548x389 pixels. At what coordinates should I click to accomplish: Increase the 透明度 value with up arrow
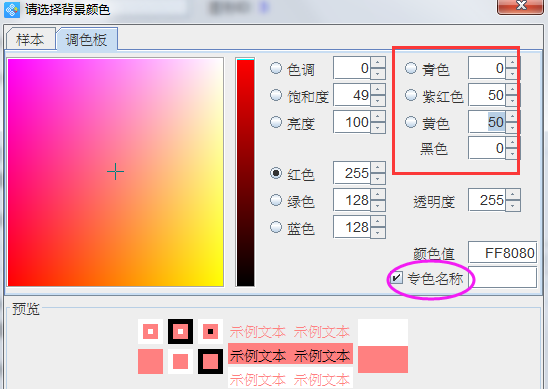click(x=513, y=195)
